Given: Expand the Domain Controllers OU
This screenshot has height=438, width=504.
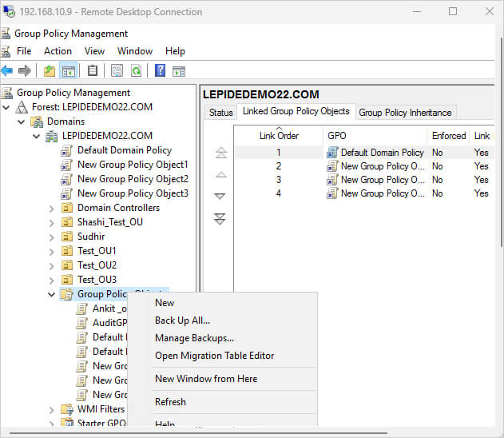Looking at the screenshot, I should pyautogui.click(x=52, y=209).
